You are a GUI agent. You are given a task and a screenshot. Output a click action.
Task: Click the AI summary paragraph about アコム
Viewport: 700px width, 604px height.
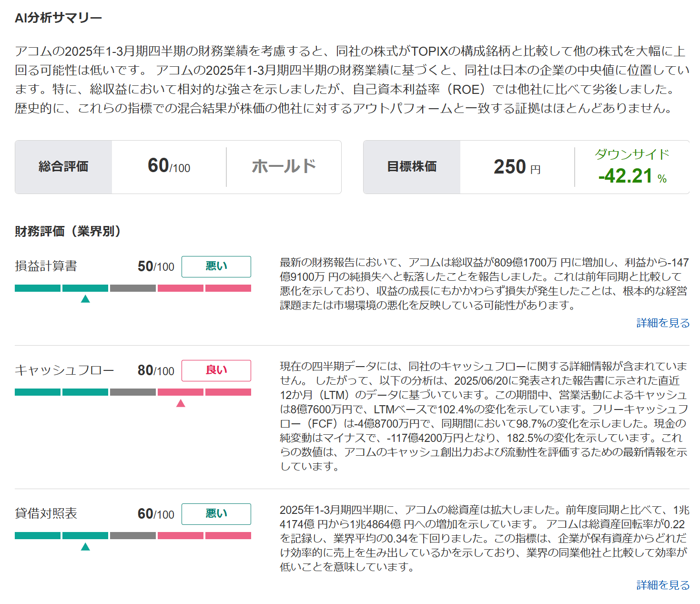(352, 80)
